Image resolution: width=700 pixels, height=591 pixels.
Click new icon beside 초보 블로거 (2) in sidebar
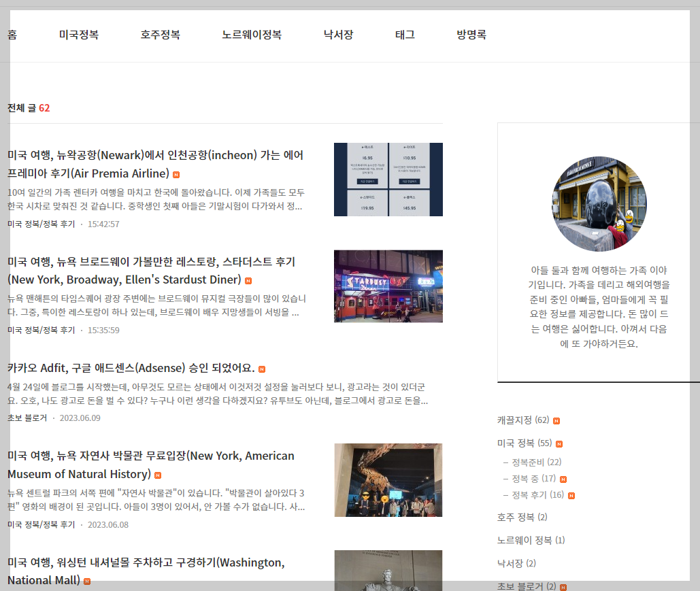coord(563,588)
